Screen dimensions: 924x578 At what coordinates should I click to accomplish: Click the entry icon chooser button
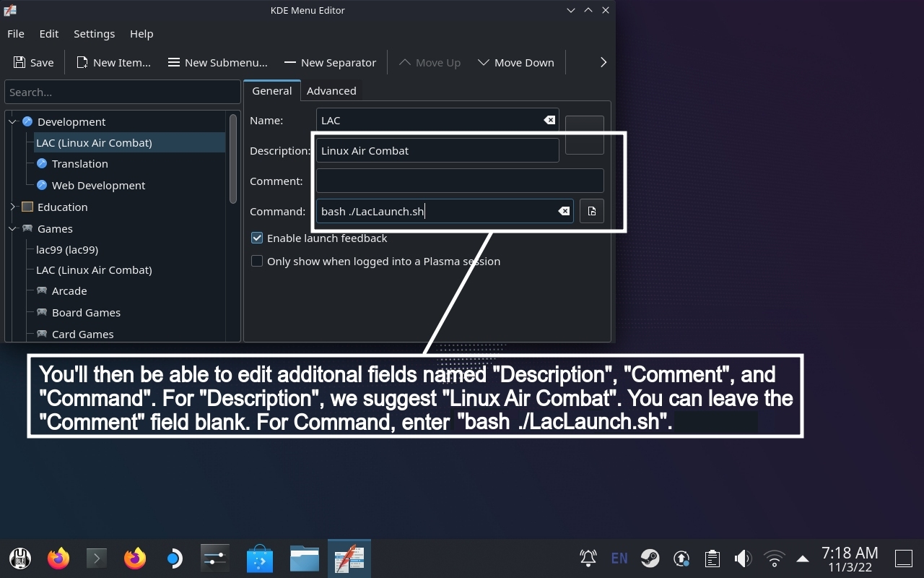(584, 135)
